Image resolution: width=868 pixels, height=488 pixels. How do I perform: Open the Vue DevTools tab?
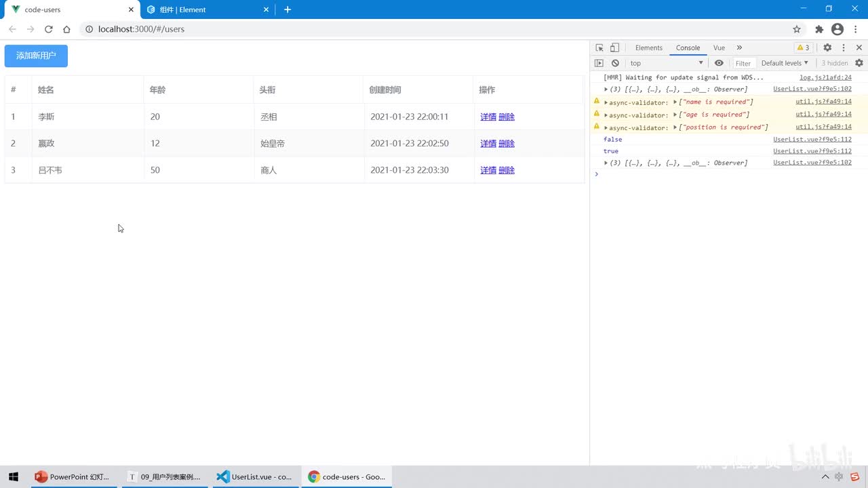(719, 47)
